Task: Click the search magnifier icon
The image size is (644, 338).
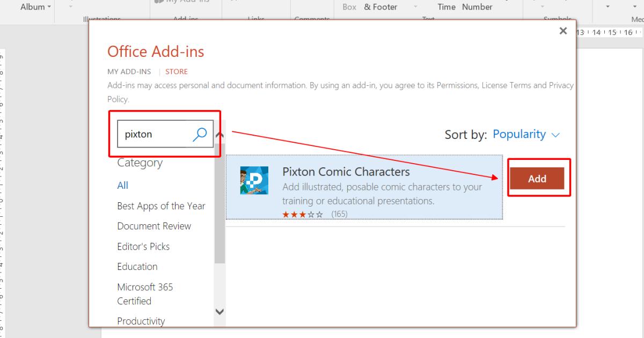Action: pyautogui.click(x=199, y=134)
